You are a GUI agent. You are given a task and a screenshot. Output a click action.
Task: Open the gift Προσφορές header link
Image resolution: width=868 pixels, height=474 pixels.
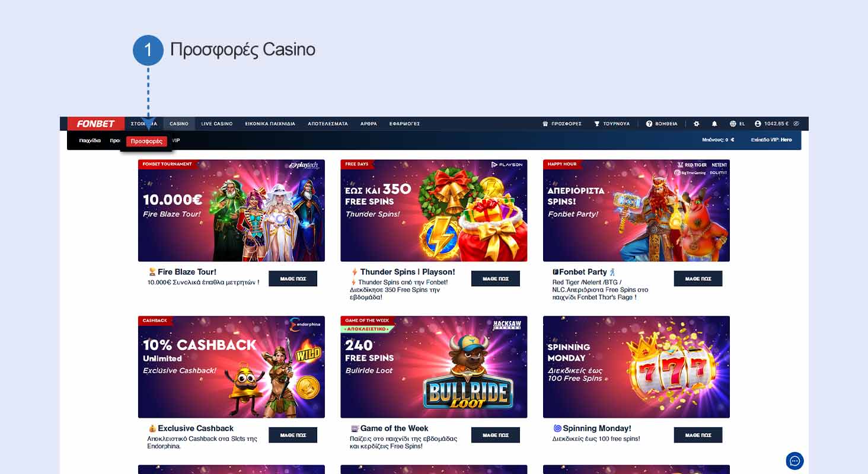[x=561, y=124]
